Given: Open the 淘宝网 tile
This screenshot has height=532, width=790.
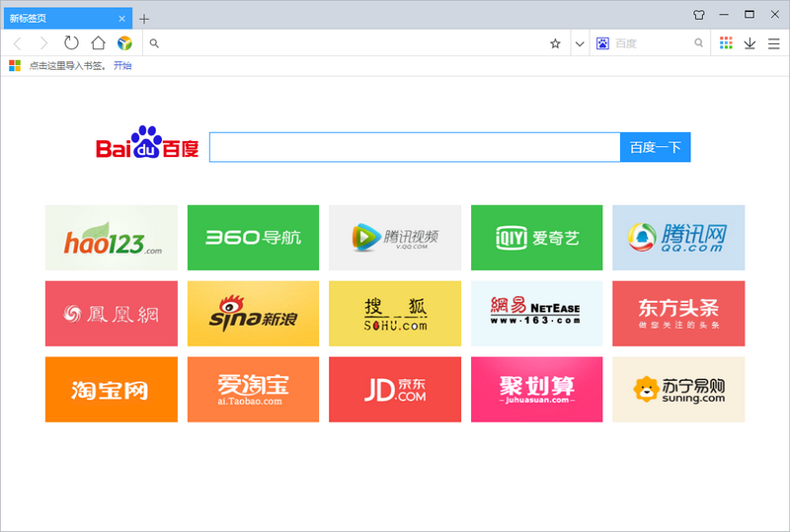Looking at the screenshot, I should pos(112,390).
